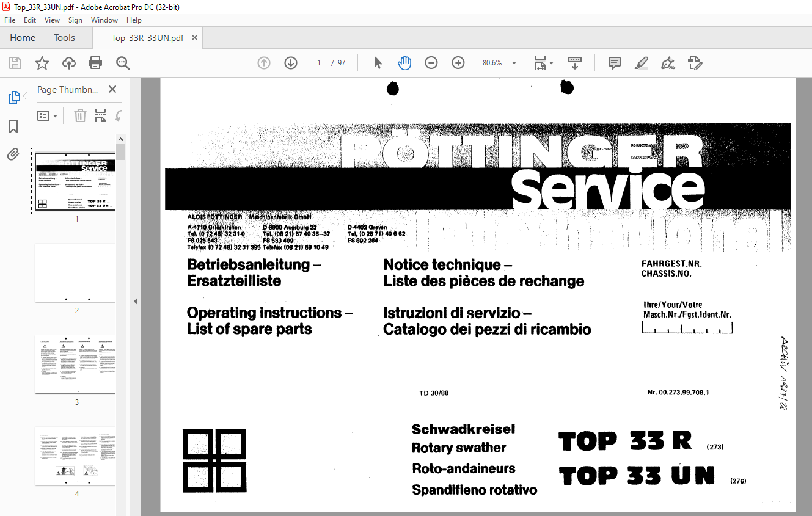The image size is (812, 516).
Task: Add a sticky note comment
Action: tap(615, 63)
